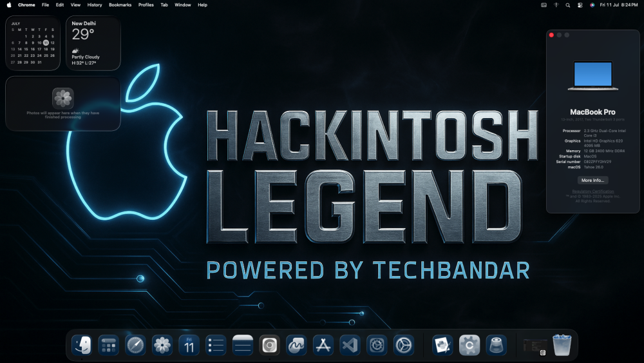Open the Profiles menu
Image resolution: width=644 pixels, height=363 pixels.
(x=146, y=5)
